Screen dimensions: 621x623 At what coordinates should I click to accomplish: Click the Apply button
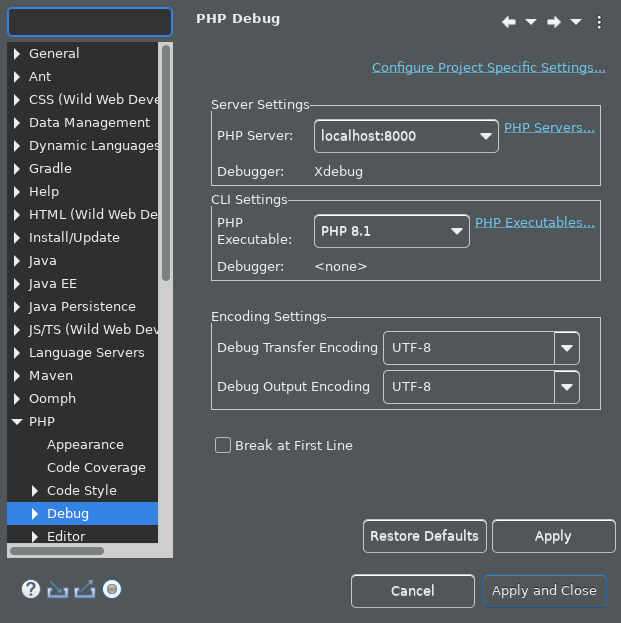click(553, 536)
